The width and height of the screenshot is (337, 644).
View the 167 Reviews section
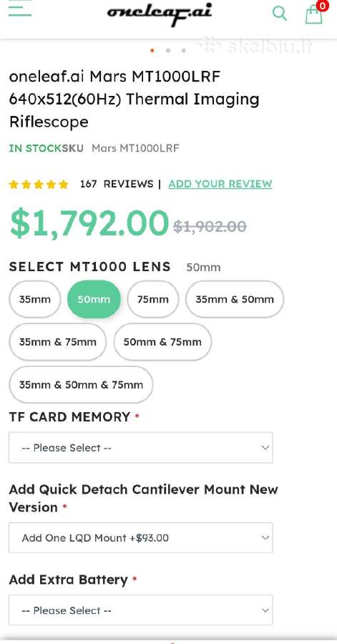pos(117,184)
